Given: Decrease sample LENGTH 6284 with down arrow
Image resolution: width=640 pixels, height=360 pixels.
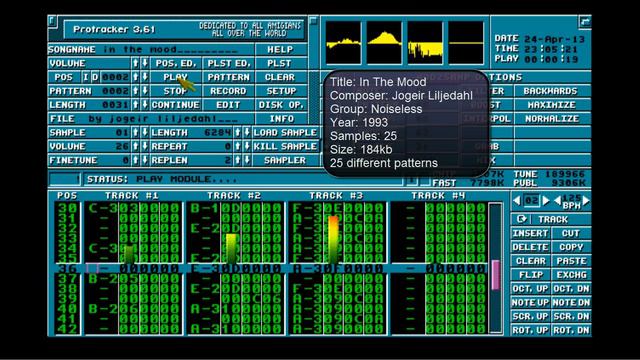Looking at the screenshot, I should click(x=247, y=133).
